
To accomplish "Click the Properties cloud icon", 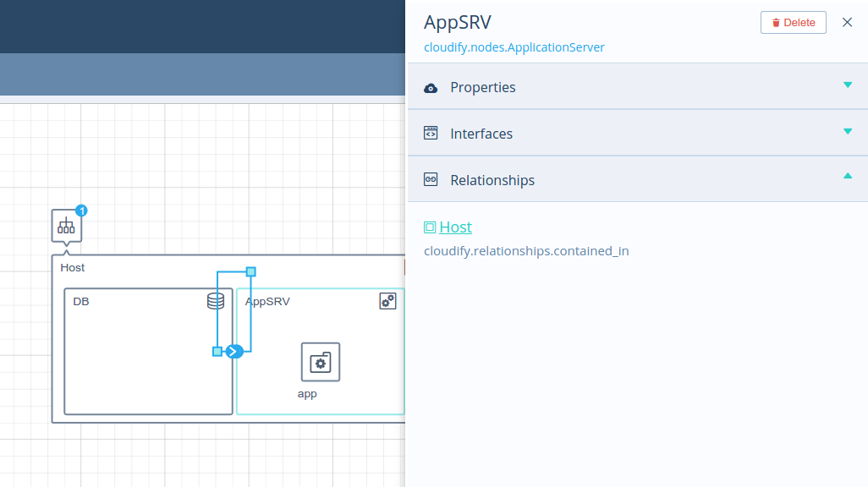I will 431,88.
